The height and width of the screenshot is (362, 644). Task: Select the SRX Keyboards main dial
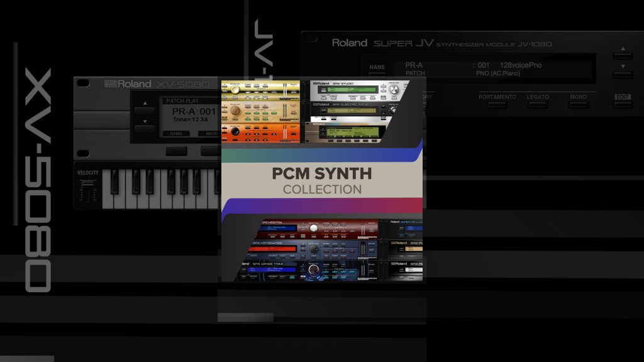314,249
